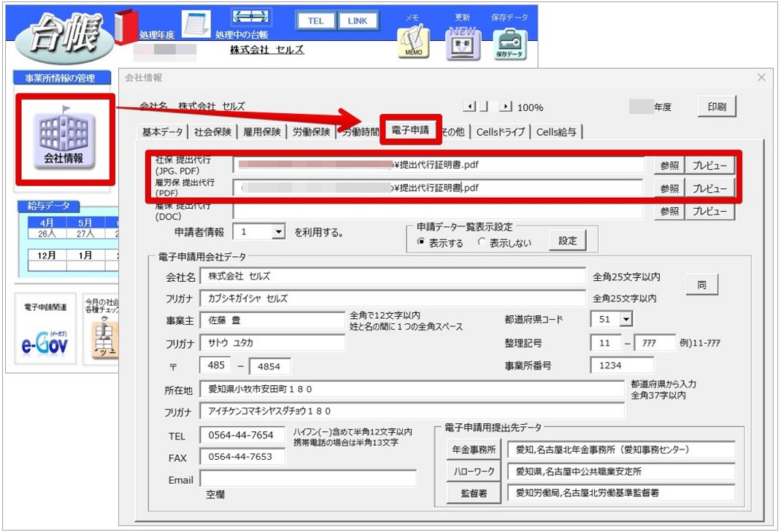
Task: Open the 雇用保険 tab
Action: point(262,132)
